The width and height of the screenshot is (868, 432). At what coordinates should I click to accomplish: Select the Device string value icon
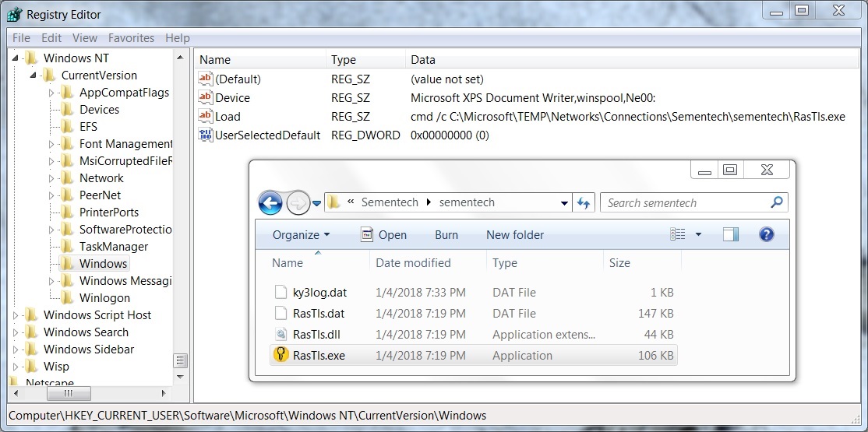[x=206, y=97]
